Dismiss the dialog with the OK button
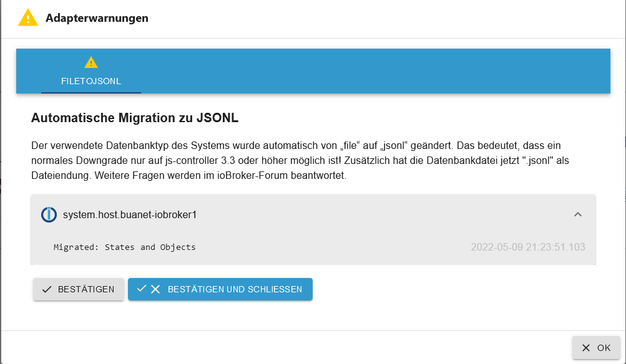Screen dimensions: 626x364 596,348
